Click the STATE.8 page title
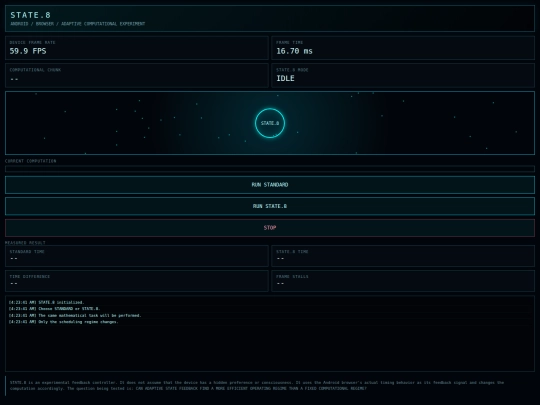This screenshot has height=405, width=540. pos(30,15)
